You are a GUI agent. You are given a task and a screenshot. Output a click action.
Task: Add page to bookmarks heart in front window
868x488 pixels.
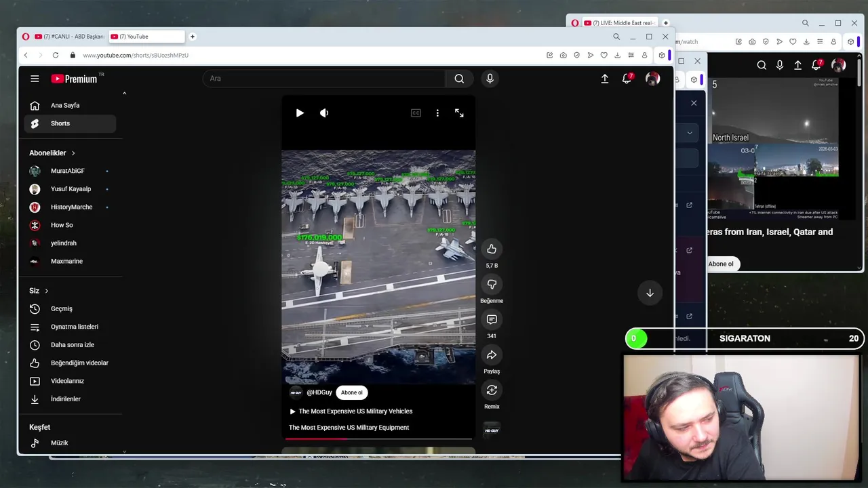pos(604,55)
